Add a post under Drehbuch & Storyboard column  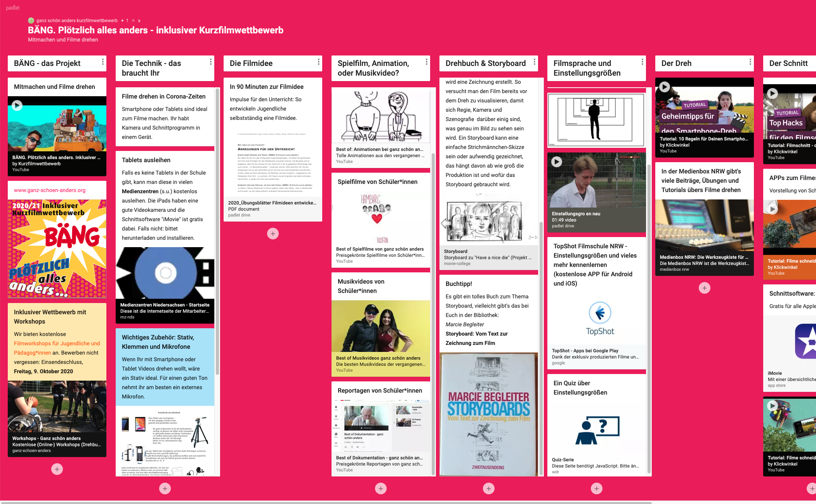(489, 488)
